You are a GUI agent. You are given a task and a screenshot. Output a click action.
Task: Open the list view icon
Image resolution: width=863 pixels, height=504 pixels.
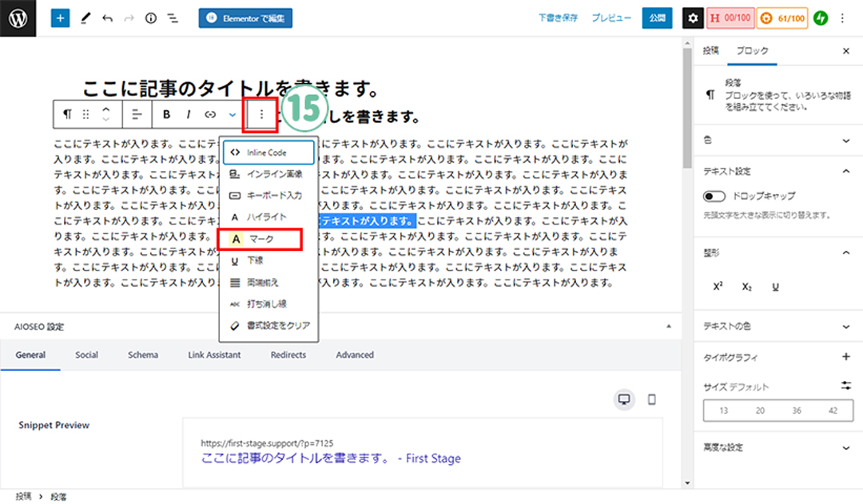tap(172, 18)
